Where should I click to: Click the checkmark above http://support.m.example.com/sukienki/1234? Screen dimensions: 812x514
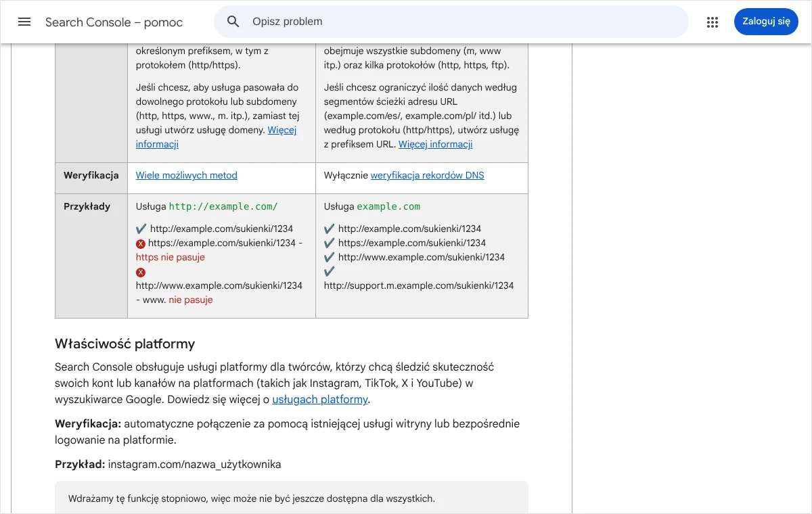(330, 271)
